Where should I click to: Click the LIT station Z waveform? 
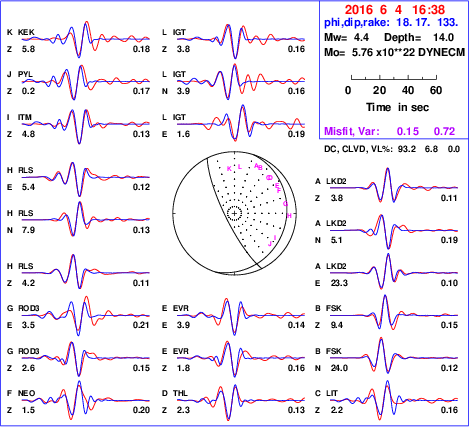[x=394, y=400]
